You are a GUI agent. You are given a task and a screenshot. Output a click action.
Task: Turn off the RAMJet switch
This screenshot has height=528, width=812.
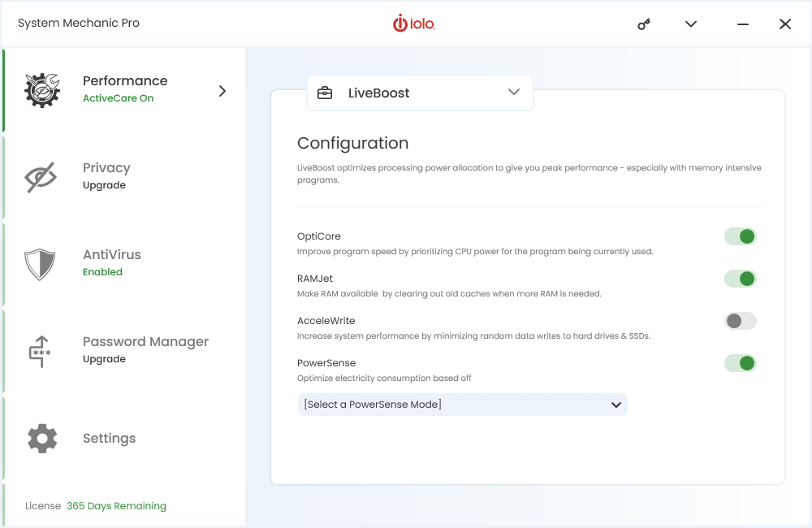(x=740, y=279)
